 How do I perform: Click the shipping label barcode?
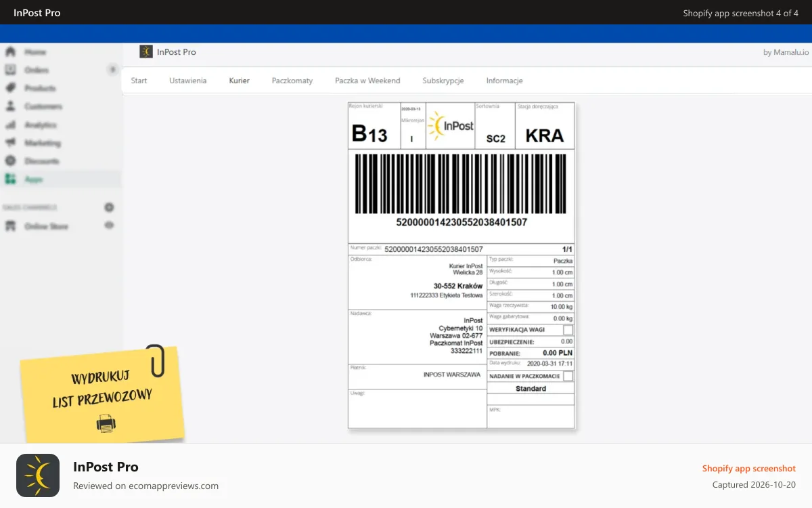click(x=461, y=185)
